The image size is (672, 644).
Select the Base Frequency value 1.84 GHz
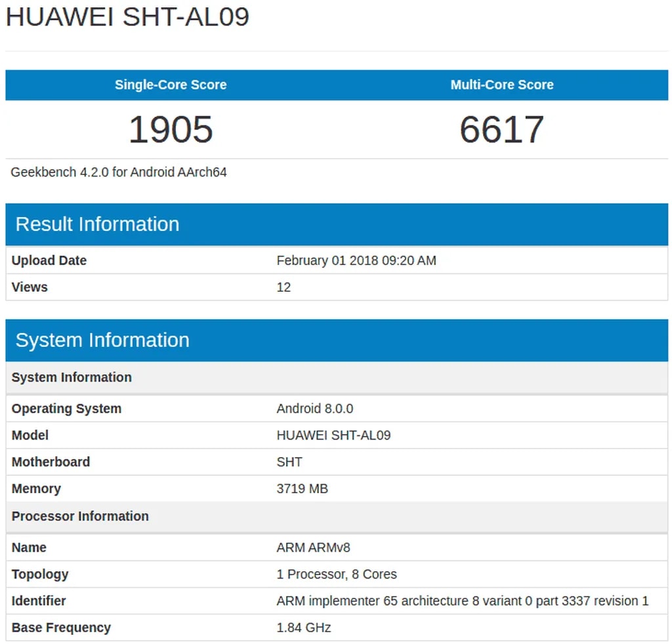[x=304, y=628]
